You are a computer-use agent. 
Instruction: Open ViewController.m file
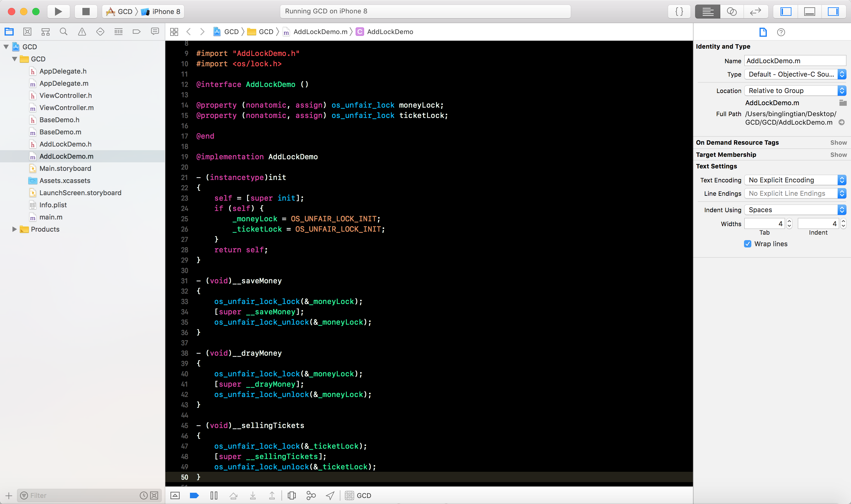[x=67, y=108]
